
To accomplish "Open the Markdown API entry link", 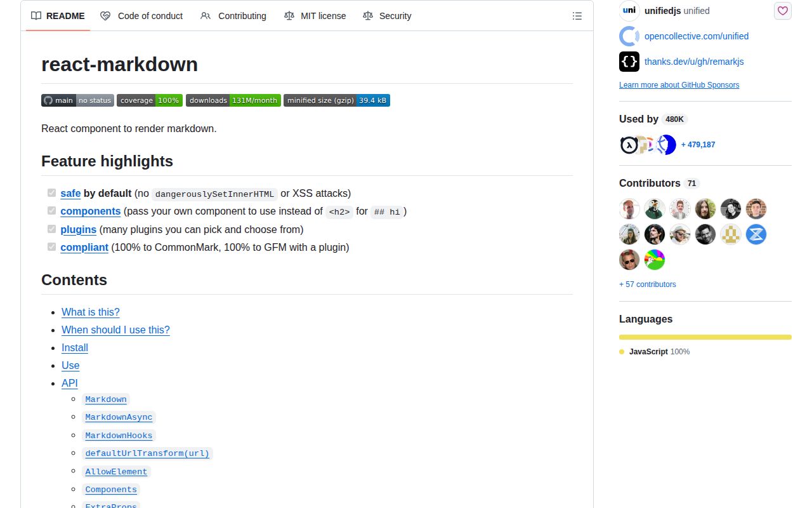I will (106, 399).
